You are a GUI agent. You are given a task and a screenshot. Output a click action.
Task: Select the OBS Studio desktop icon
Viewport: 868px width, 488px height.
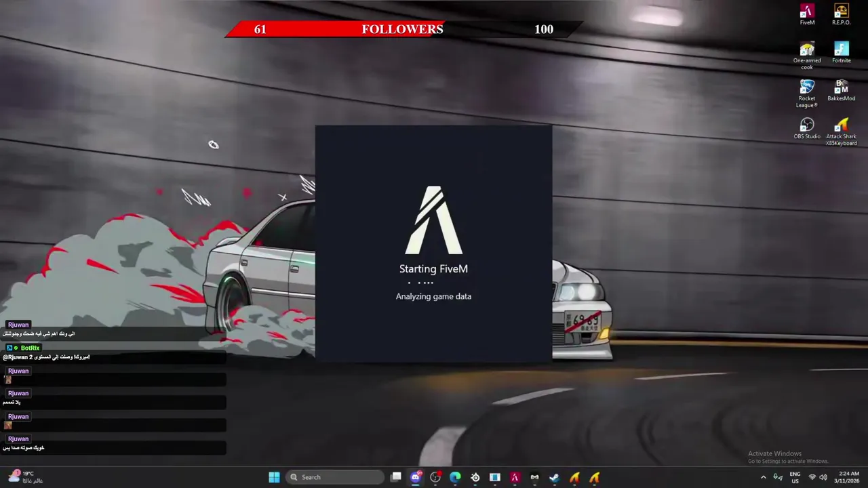(807, 129)
